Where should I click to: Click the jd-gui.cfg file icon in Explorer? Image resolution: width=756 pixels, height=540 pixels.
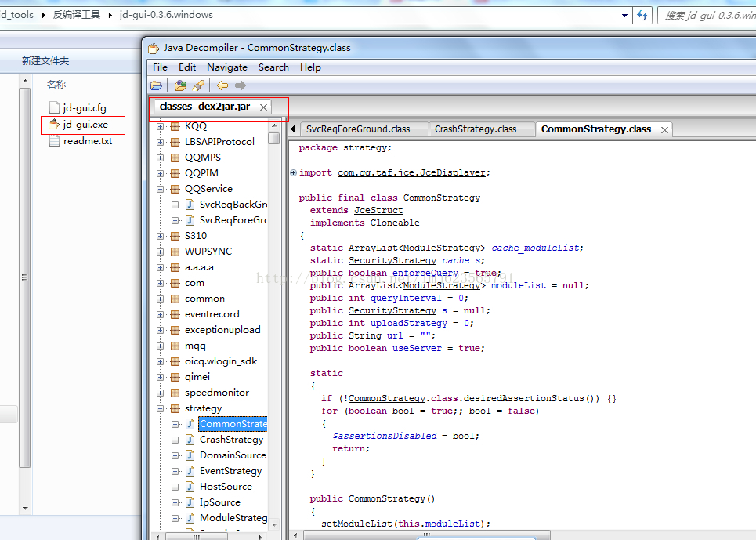[54, 107]
